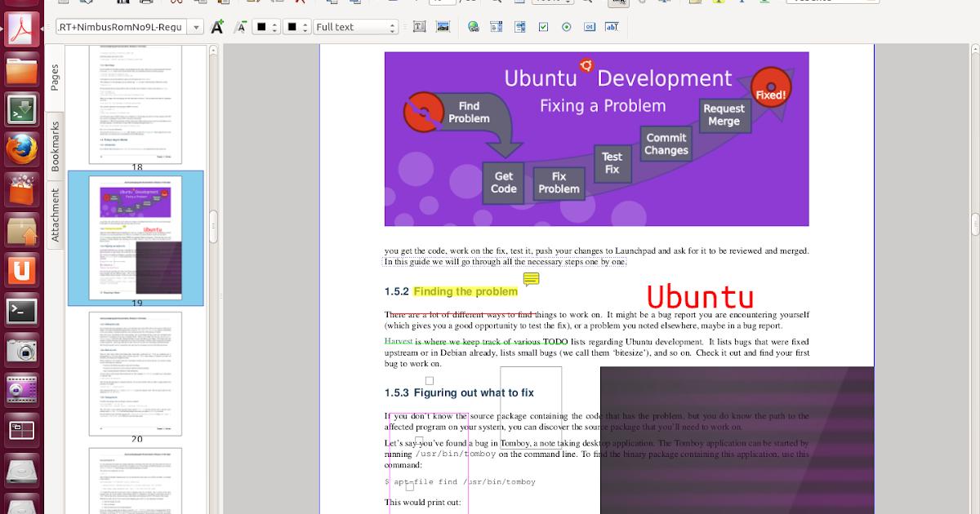This screenshot has height=514, width=980.
Task: Increase font size with the A+ icon
Action: click(x=217, y=27)
